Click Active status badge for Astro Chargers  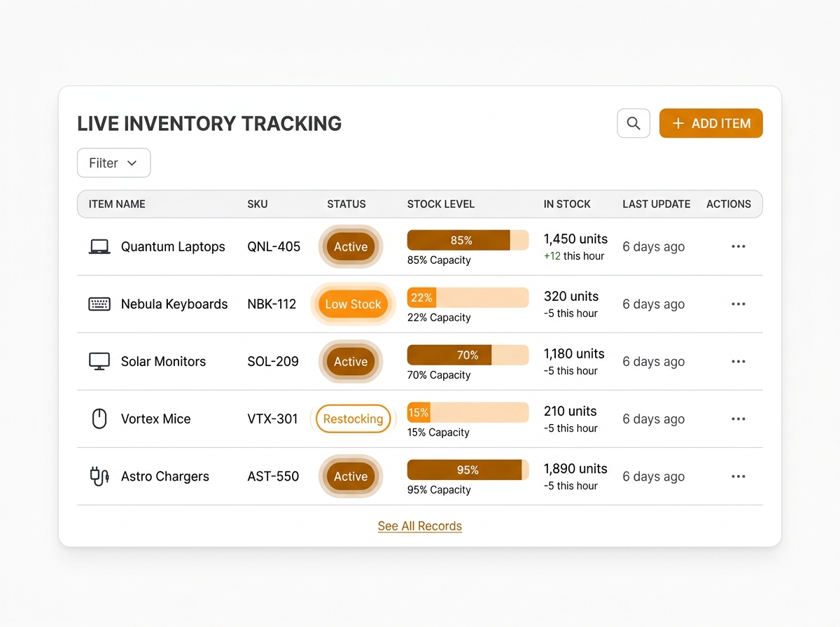(351, 476)
